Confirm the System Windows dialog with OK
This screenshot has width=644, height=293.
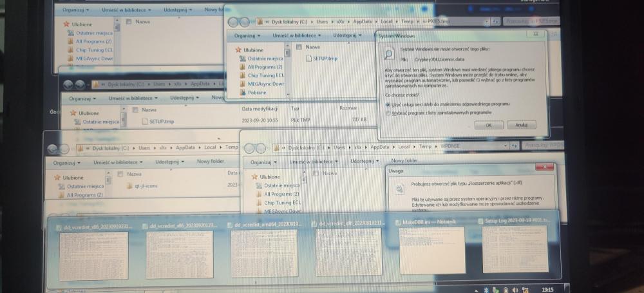click(489, 125)
